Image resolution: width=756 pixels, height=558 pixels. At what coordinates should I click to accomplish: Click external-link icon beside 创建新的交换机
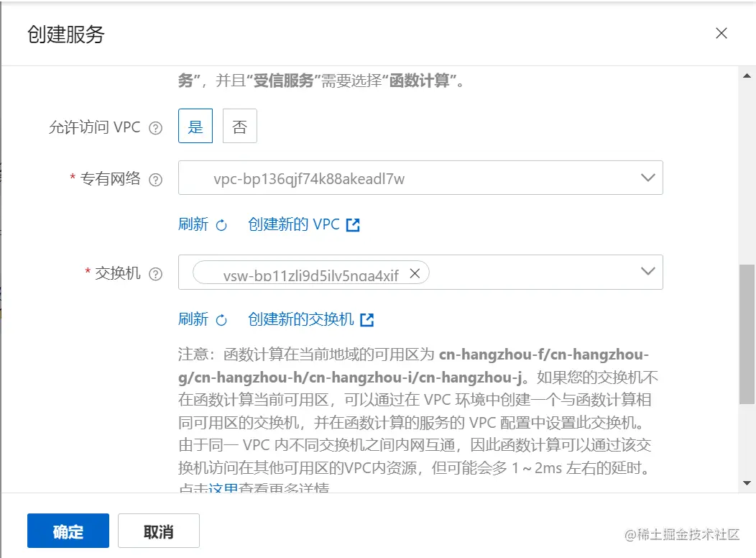click(x=367, y=319)
